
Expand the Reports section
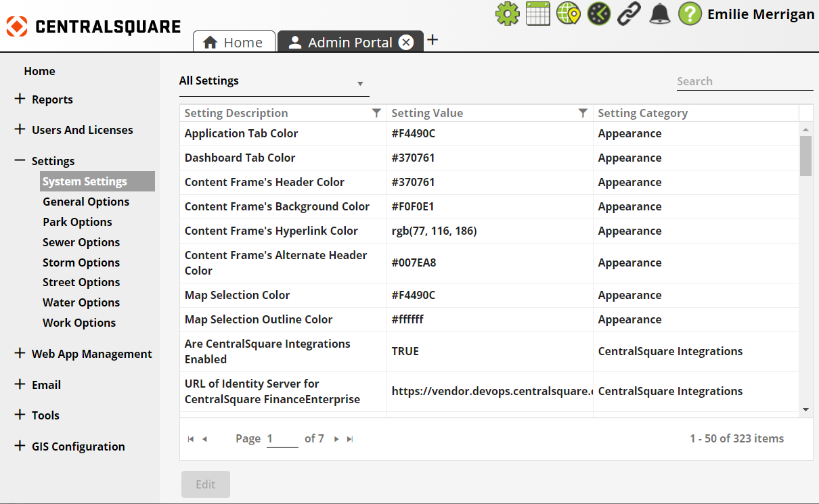point(20,99)
